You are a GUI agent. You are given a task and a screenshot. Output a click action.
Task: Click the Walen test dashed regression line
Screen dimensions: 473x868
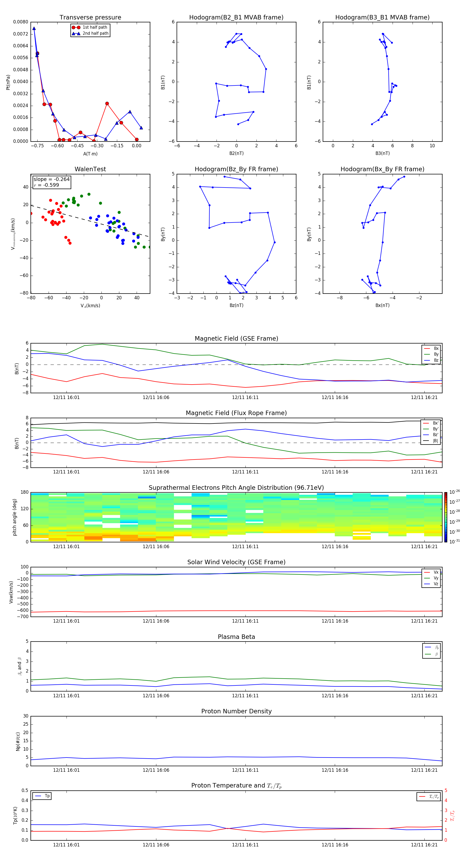[x=90, y=221]
